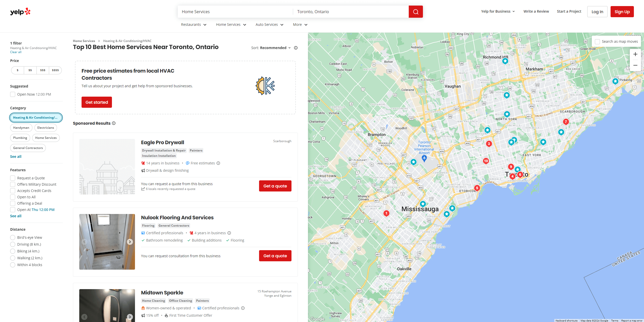
Task: Clear all applied filters
Action: click(16, 52)
